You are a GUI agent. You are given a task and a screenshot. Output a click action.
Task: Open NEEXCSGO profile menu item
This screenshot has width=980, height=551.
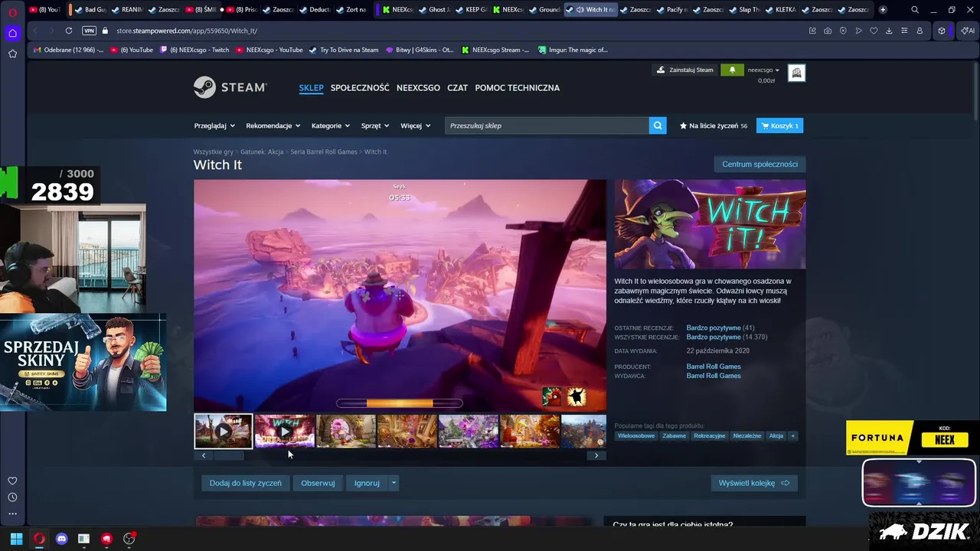[418, 88]
